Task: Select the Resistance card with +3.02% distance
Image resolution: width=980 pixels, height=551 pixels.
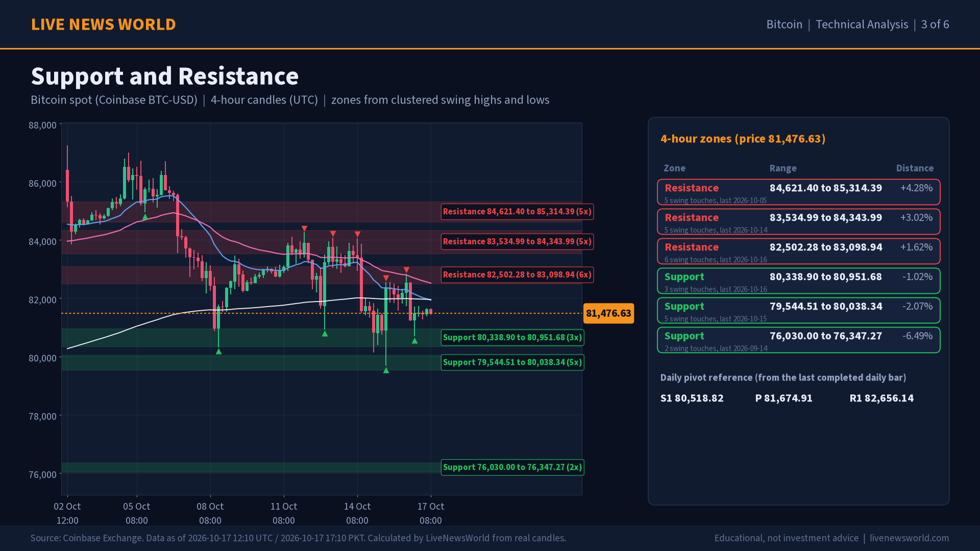Action: (798, 222)
